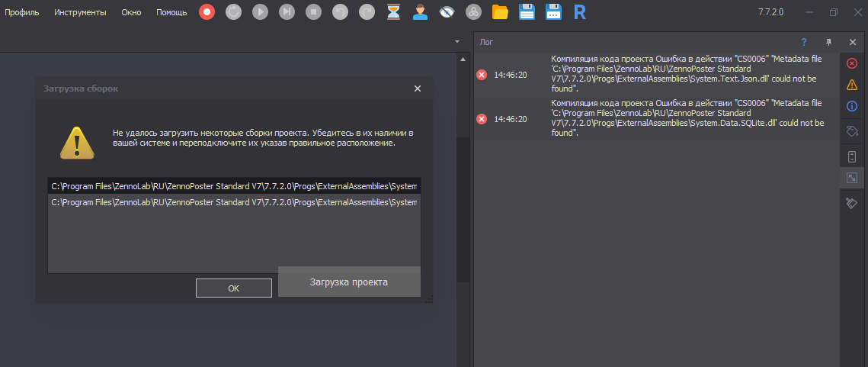
Task: Click the Загрузка проекта loading overlay
Action: click(x=349, y=282)
